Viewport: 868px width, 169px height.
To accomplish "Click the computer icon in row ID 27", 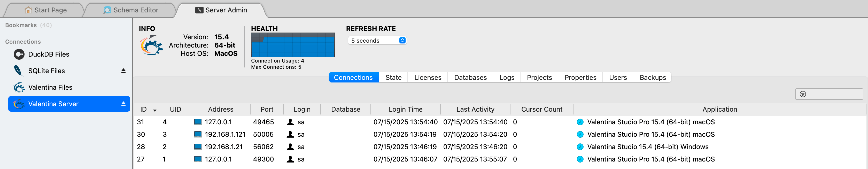I will 198,159.
